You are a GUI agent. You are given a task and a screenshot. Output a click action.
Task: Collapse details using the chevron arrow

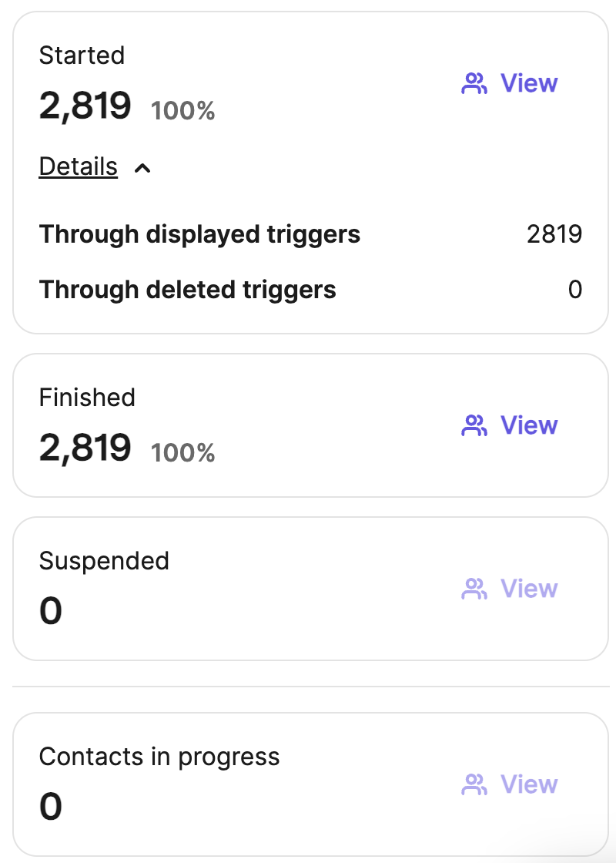tap(142, 168)
